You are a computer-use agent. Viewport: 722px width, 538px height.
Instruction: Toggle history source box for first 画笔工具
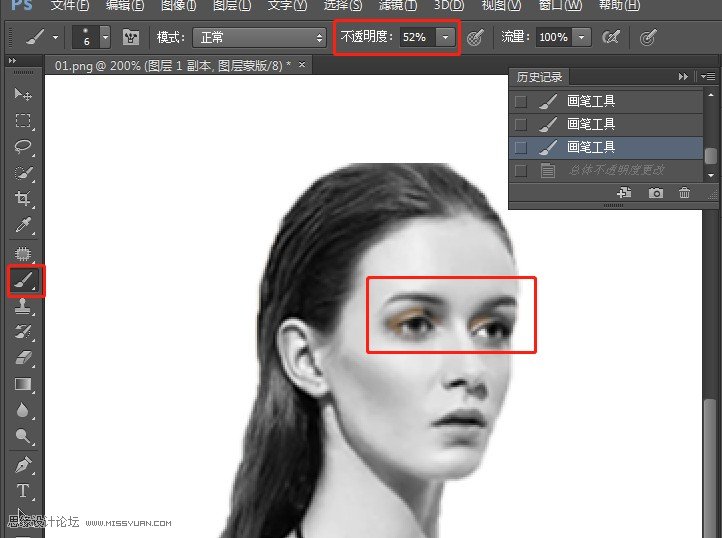click(x=521, y=101)
